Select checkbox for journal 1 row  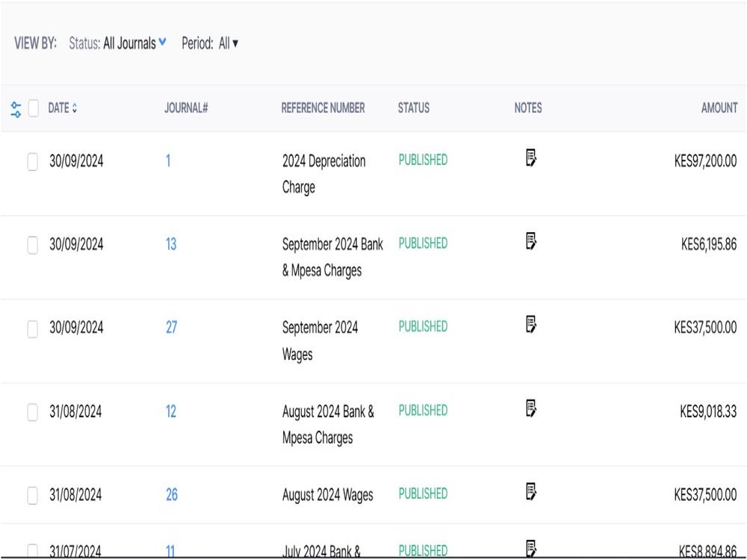(x=32, y=161)
